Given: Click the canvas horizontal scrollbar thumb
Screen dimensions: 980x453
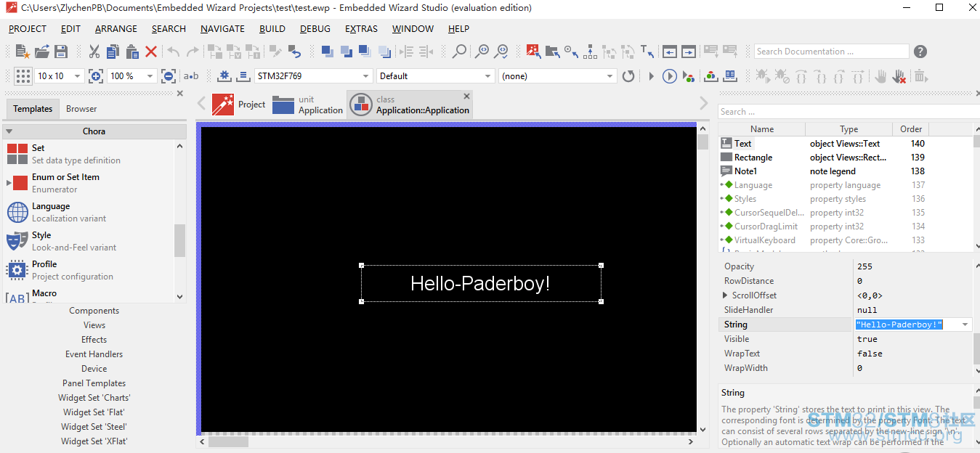Looking at the screenshot, I should pos(228,441).
